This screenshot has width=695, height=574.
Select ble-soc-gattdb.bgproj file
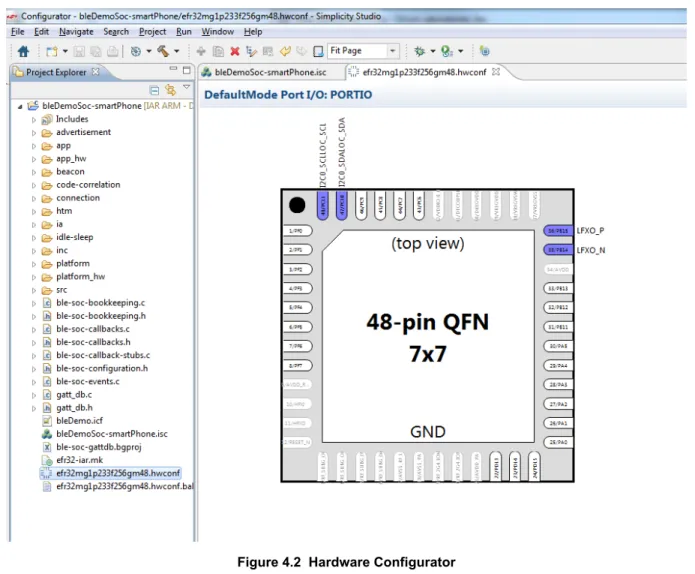[x=98, y=447]
